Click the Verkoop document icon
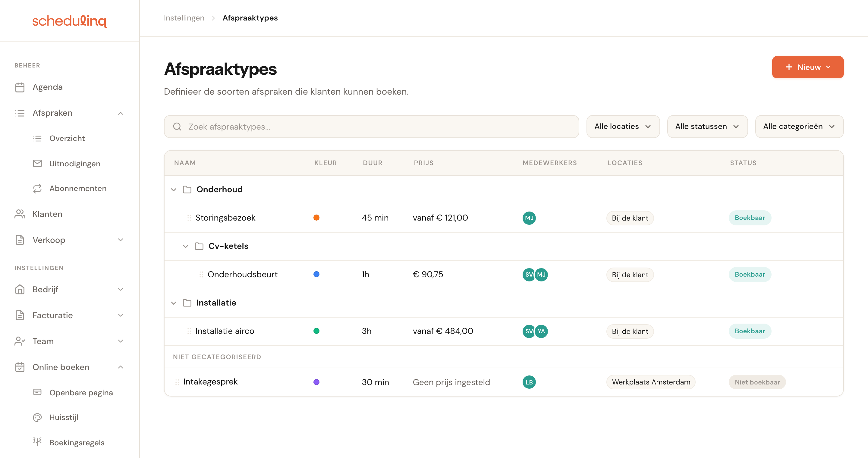 (20, 240)
